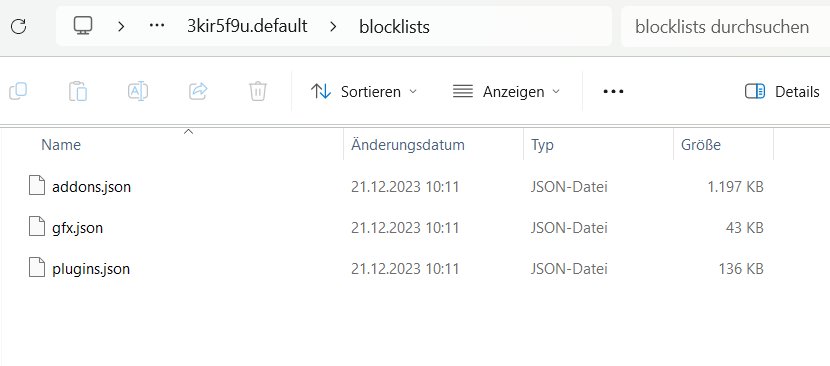The image size is (830, 366).
Task: Open the Sortieren dropdown
Action: 364,92
